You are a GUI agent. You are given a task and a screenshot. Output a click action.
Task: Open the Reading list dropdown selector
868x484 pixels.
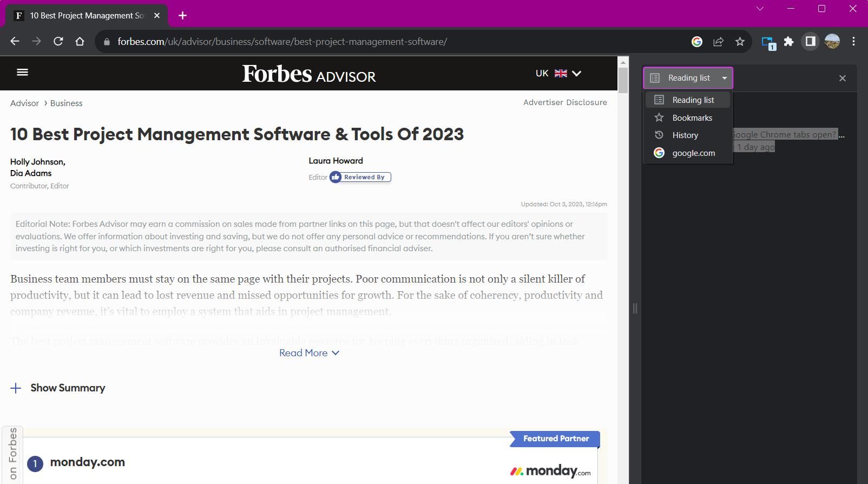tap(688, 78)
